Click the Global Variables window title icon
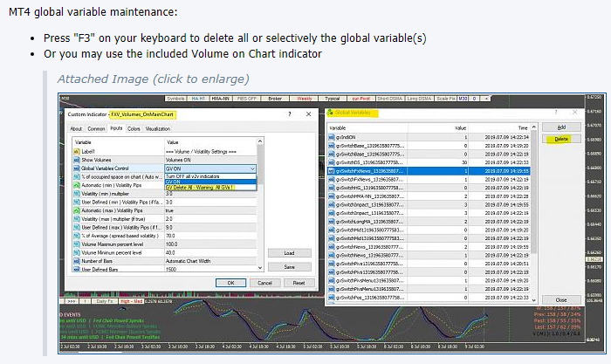The height and width of the screenshot is (364, 611). point(330,113)
